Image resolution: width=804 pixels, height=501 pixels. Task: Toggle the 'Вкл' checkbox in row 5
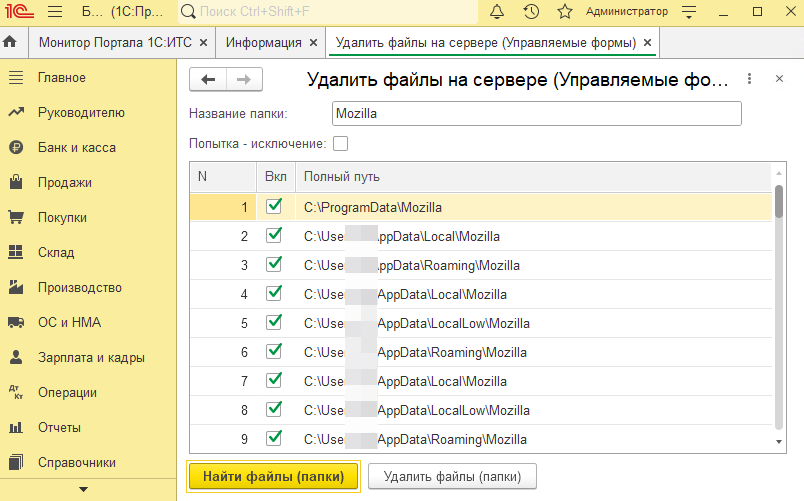274,323
